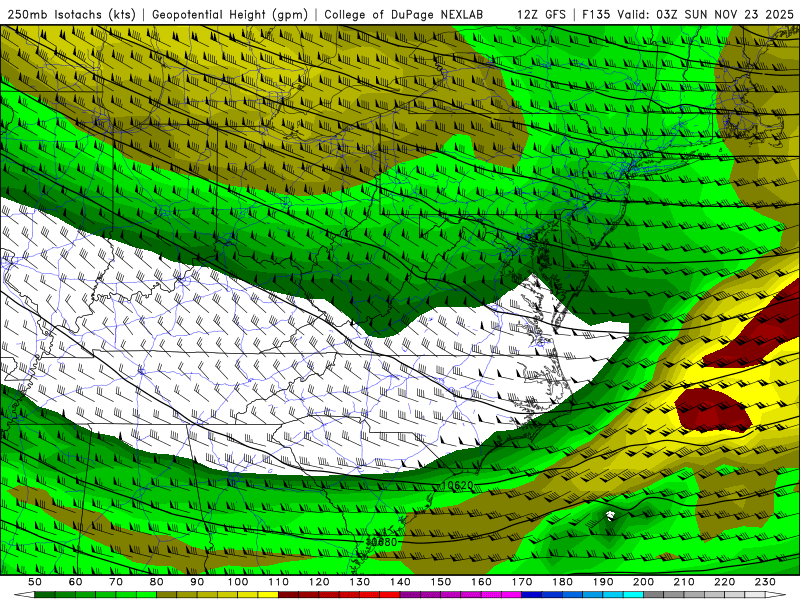Click the 70 value on the color scale
This screenshot has height=600, width=800.
click(116, 582)
